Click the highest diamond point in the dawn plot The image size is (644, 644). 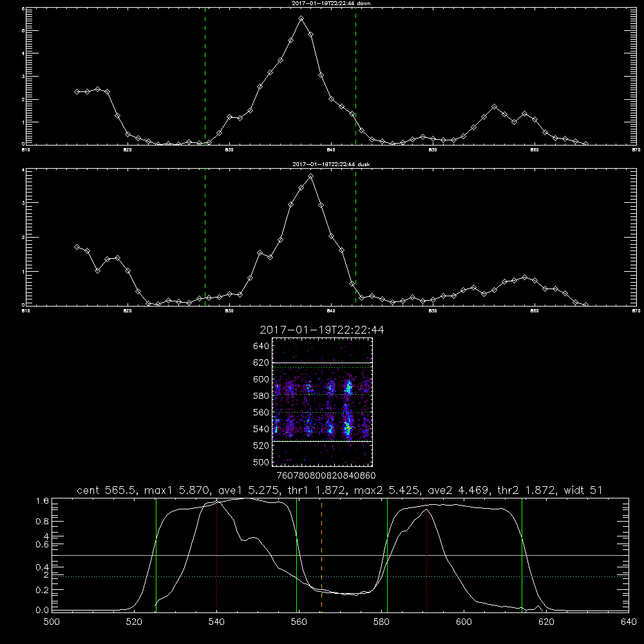pyautogui.click(x=301, y=19)
